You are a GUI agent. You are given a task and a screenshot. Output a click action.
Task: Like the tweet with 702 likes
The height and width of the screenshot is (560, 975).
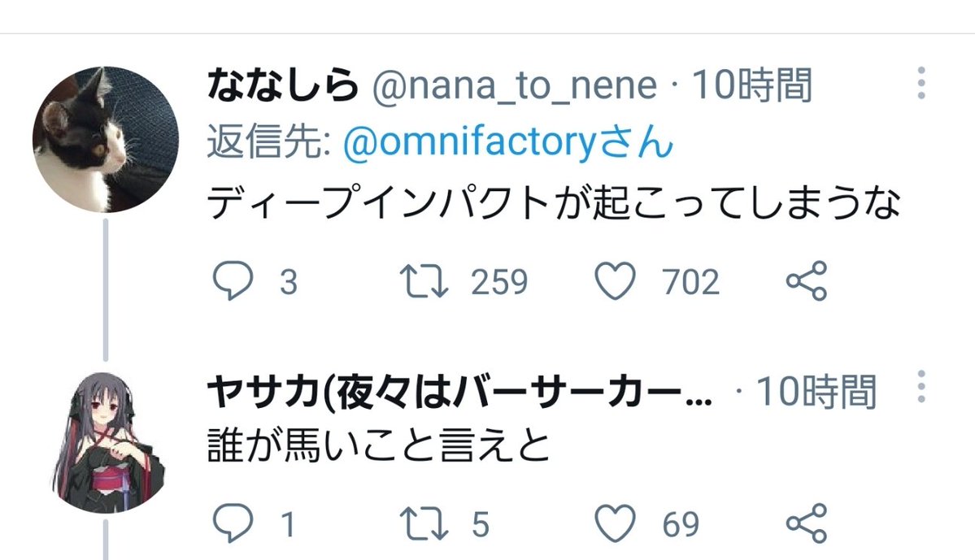tap(615, 281)
